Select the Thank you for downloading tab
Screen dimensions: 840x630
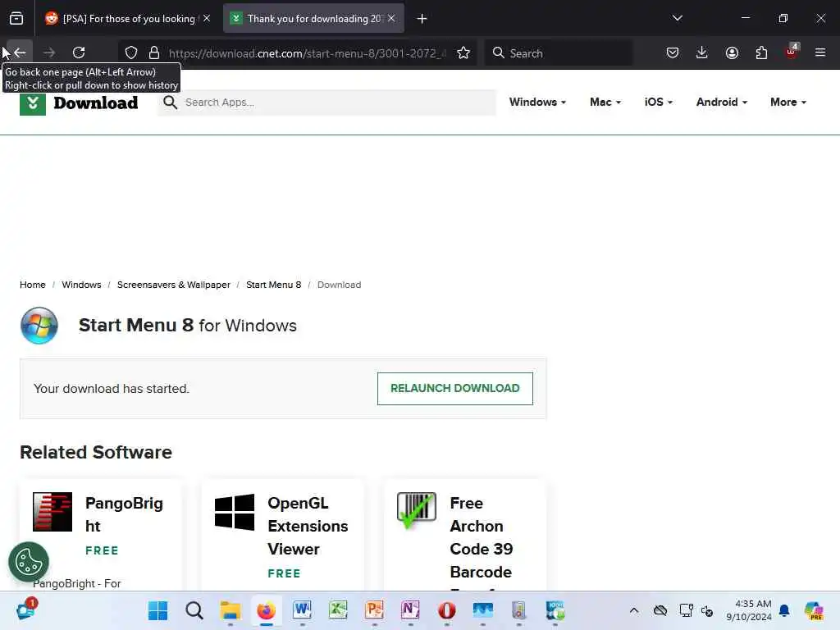coord(313,19)
